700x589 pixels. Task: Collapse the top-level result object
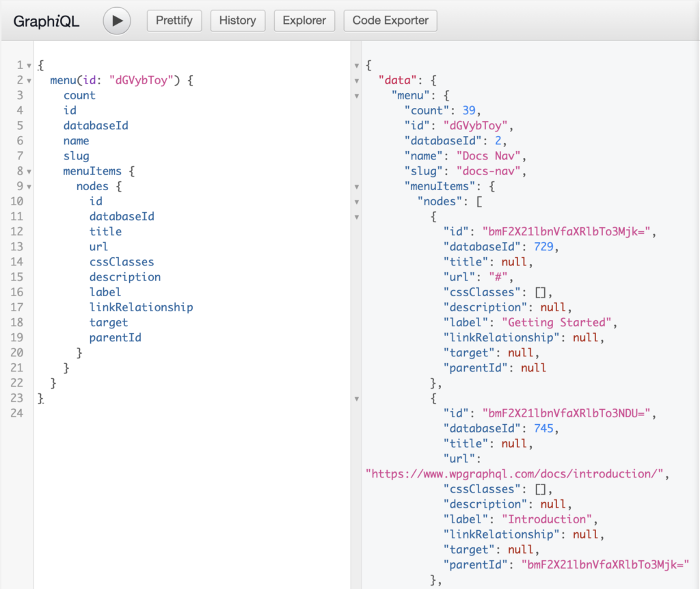pyautogui.click(x=357, y=65)
